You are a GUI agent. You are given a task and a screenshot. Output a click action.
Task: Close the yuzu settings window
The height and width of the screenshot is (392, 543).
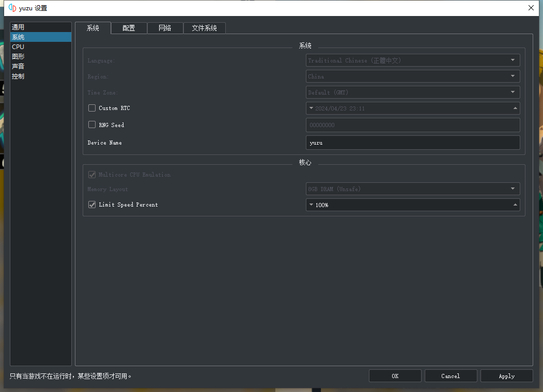point(531,8)
